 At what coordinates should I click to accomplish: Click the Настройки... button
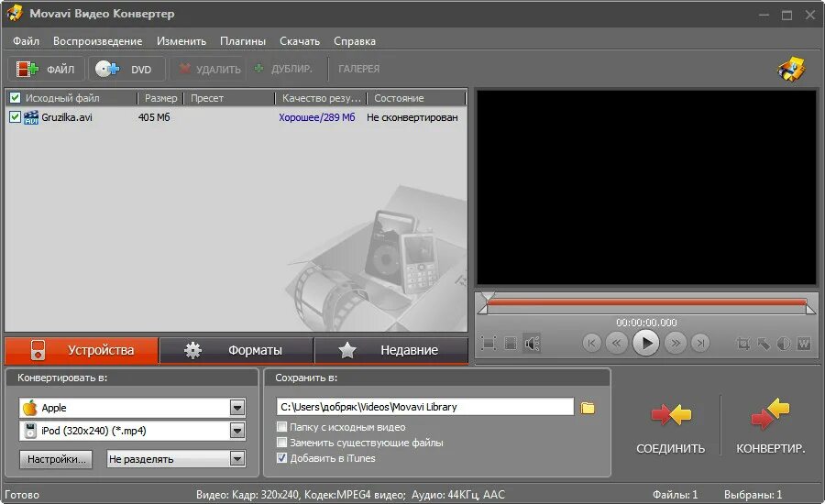(x=56, y=459)
